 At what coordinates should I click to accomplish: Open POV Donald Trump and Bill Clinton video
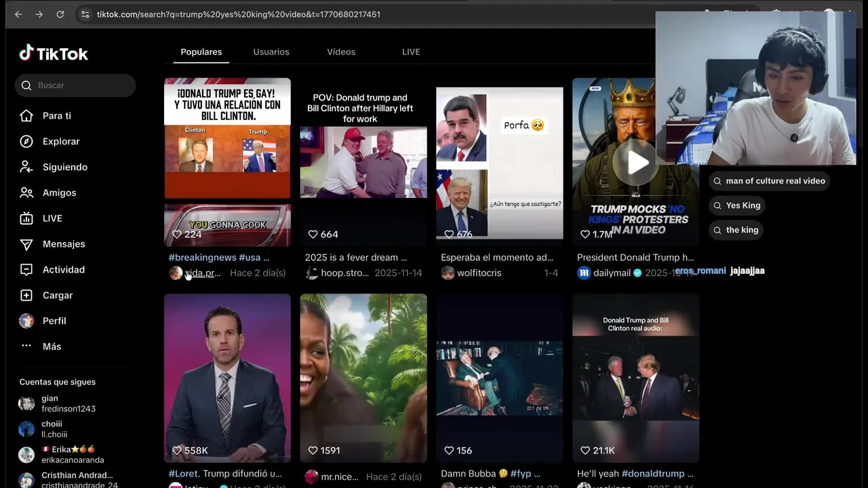tap(363, 162)
